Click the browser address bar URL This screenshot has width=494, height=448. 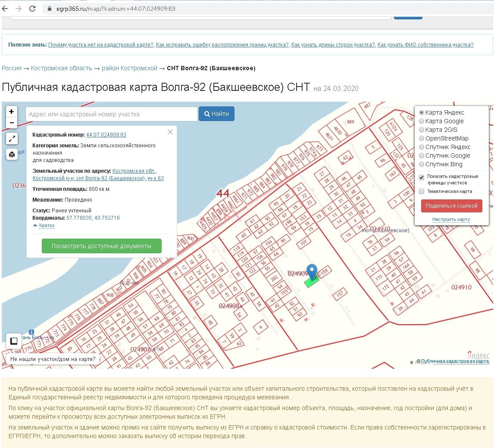pos(116,9)
